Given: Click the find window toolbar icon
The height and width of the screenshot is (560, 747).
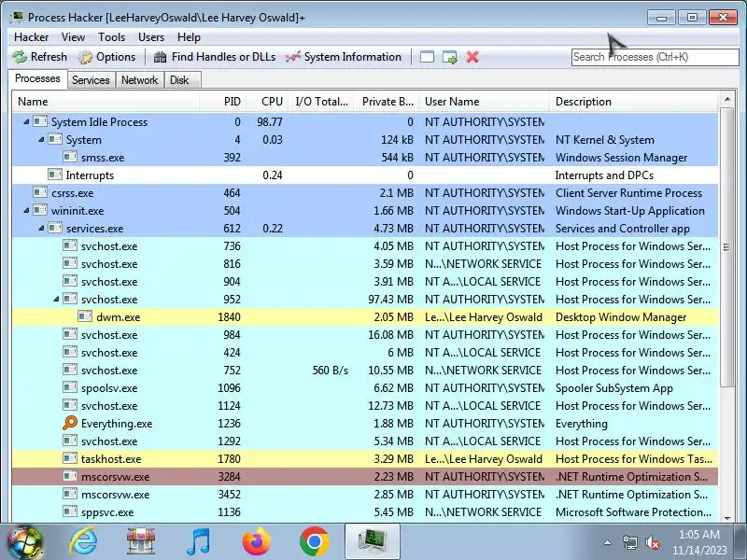Looking at the screenshot, I should coord(427,57).
